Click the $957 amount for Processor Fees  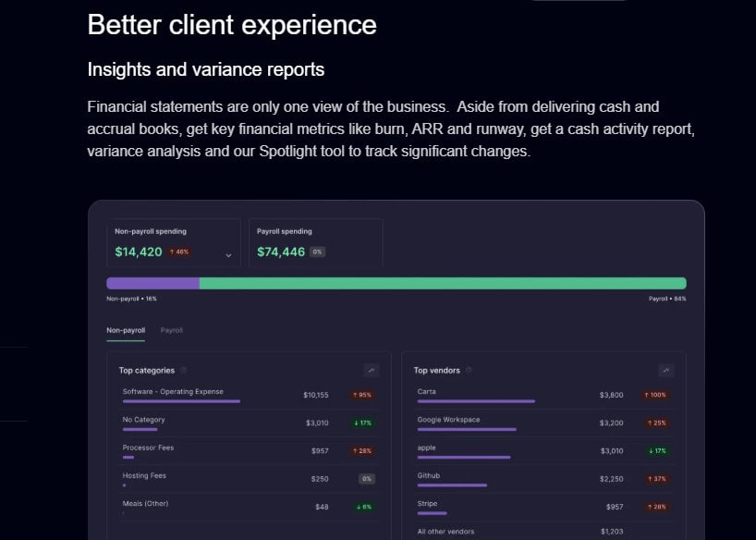click(320, 450)
